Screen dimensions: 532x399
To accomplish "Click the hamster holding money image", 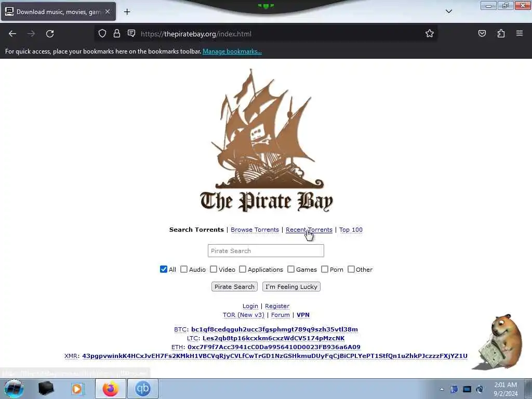I will (x=498, y=342).
